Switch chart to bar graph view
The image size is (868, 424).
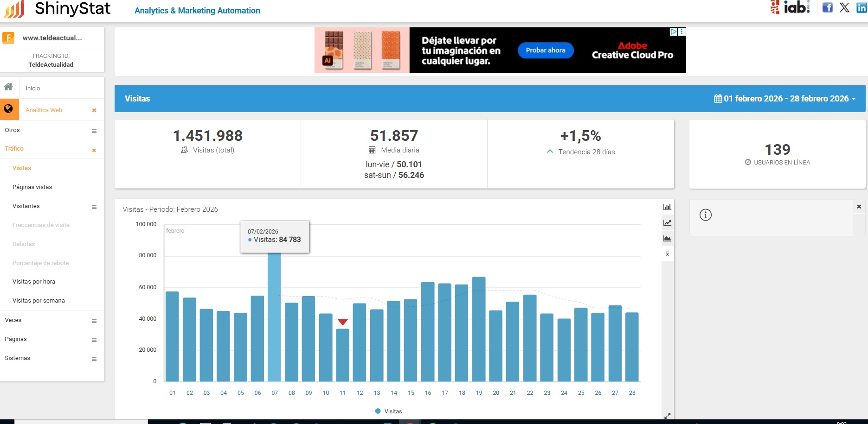pyautogui.click(x=667, y=207)
